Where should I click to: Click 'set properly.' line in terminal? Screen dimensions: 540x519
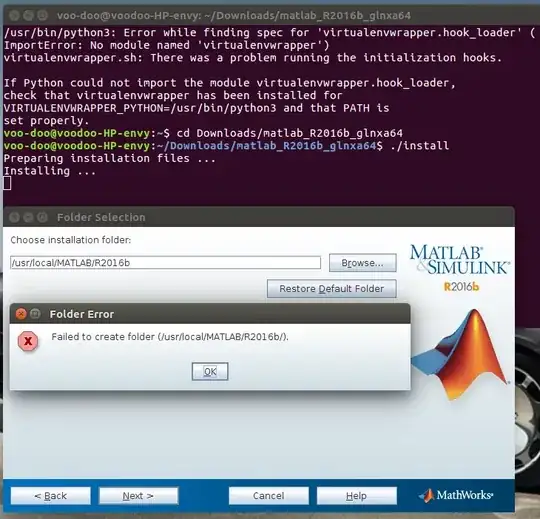pyautogui.click(x=46, y=121)
